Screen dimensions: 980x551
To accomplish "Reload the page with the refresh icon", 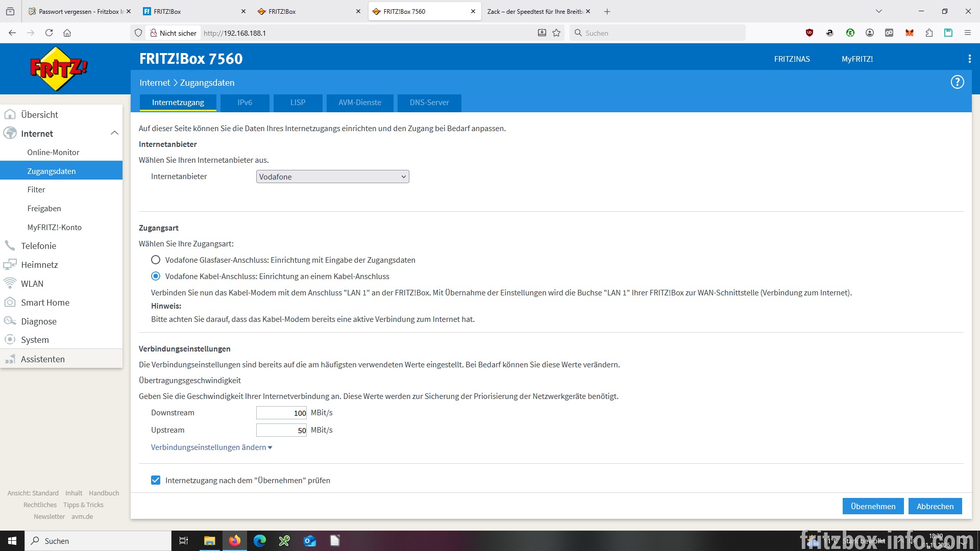I will pyautogui.click(x=49, y=33).
